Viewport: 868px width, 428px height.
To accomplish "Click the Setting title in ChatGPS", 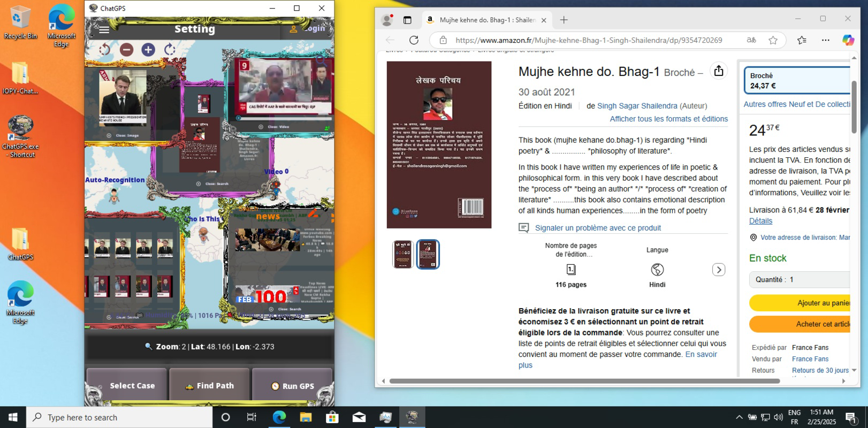I will (195, 29).
